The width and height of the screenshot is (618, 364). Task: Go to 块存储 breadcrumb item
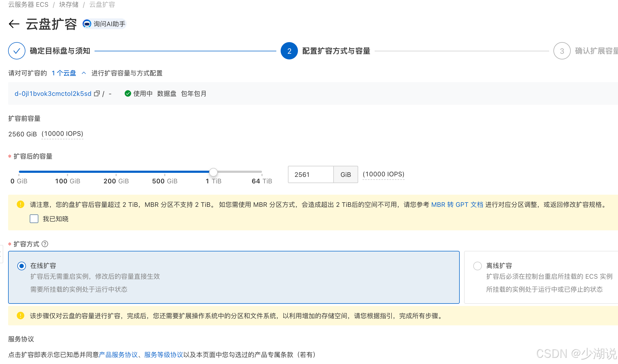[x=69, y=5]
